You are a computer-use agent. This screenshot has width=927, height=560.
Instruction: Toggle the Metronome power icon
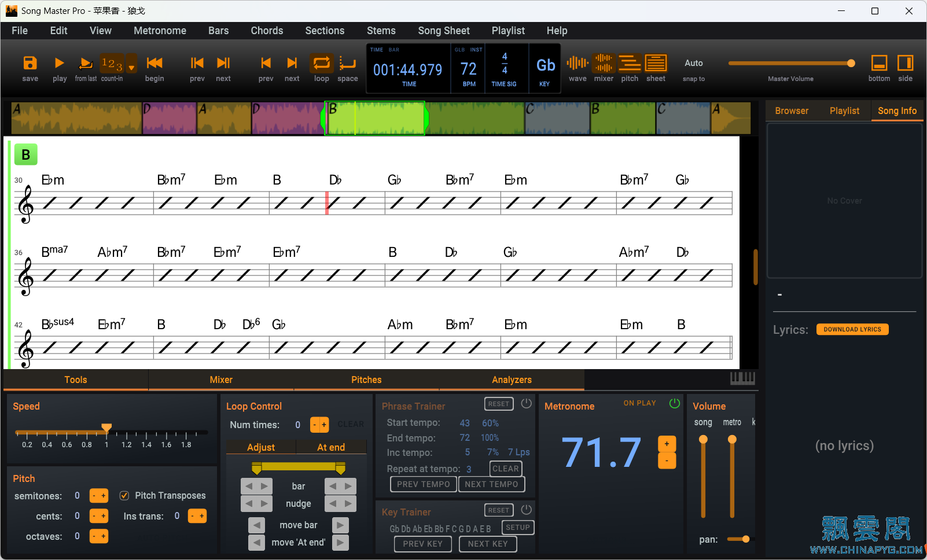675,403
